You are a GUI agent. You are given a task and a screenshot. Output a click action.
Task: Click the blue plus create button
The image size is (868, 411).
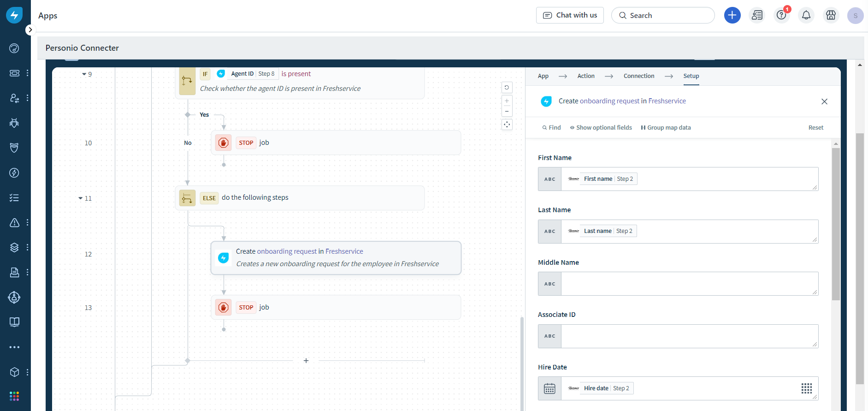tap(732, 15)
